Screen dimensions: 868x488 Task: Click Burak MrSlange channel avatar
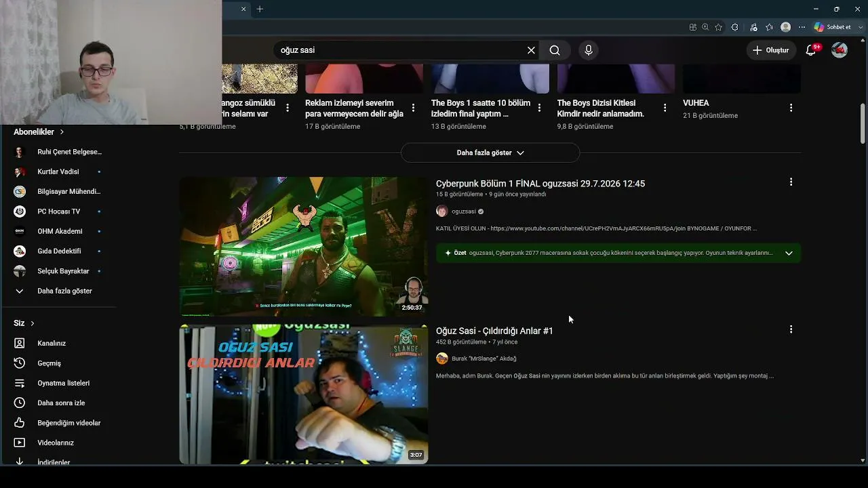pos(442,359)
